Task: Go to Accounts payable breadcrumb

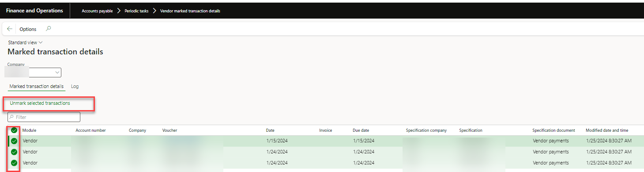Action: 97,11
